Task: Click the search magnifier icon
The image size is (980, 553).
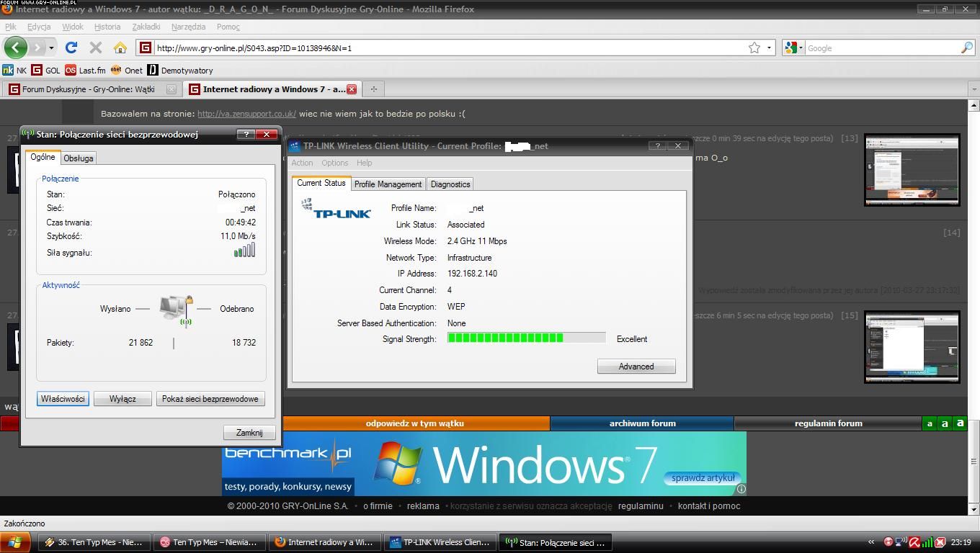Action: point(966,48)
